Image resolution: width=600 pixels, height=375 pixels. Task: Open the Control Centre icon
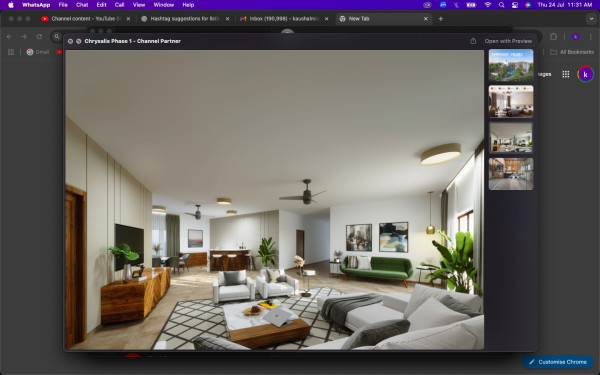(x=515, y=5)
